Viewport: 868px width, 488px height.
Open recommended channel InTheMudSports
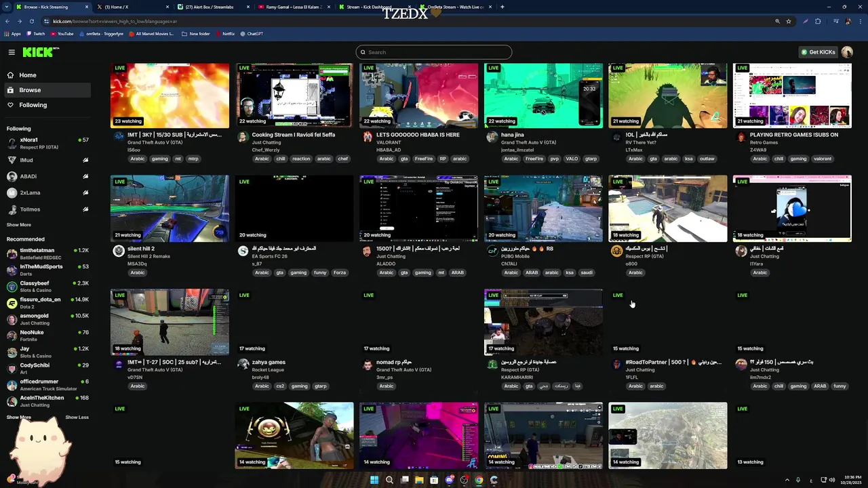tap(47, 270)
